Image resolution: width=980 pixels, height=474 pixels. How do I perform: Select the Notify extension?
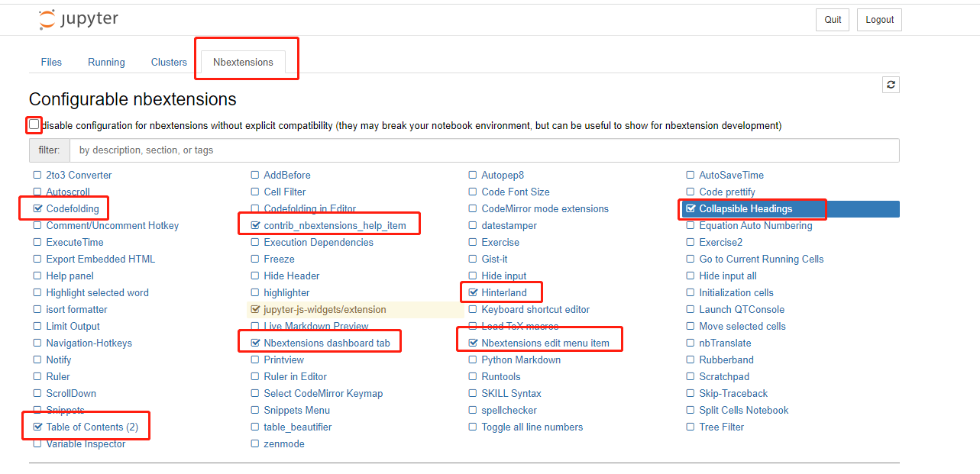[59, 360]
